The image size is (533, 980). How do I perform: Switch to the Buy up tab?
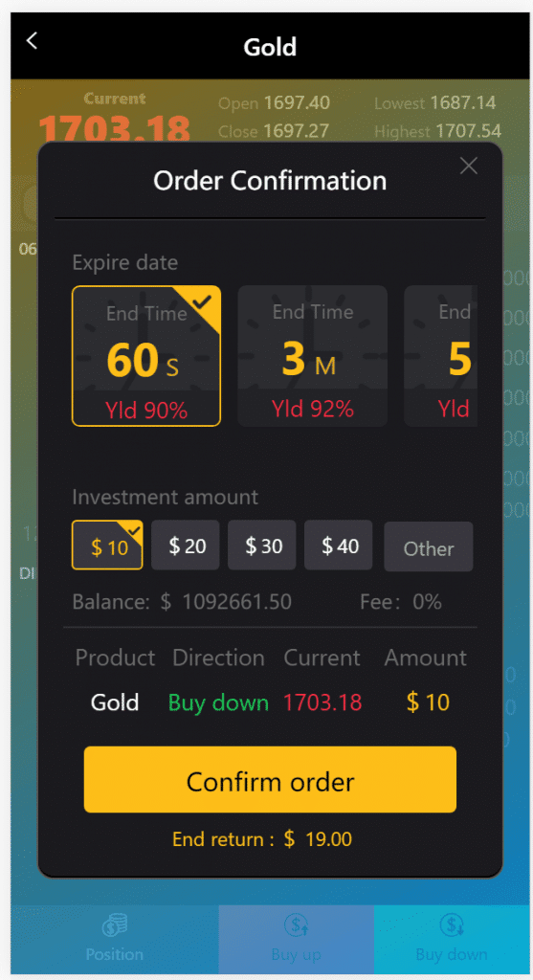[297, 940]
